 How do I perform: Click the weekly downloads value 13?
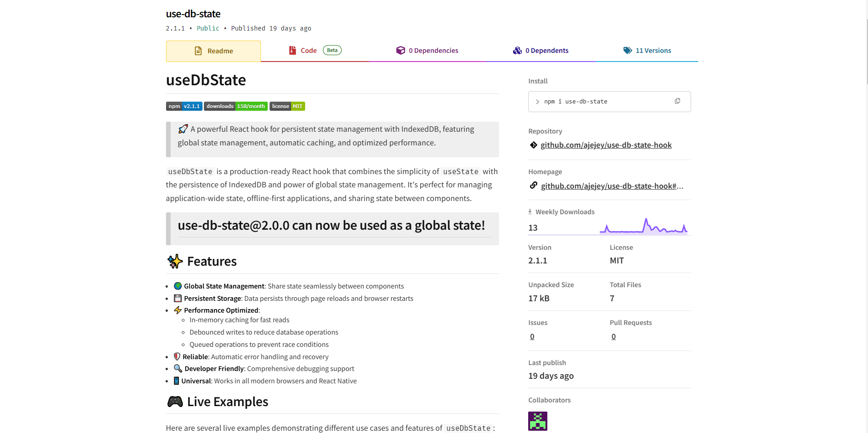(x=533, y=227)
